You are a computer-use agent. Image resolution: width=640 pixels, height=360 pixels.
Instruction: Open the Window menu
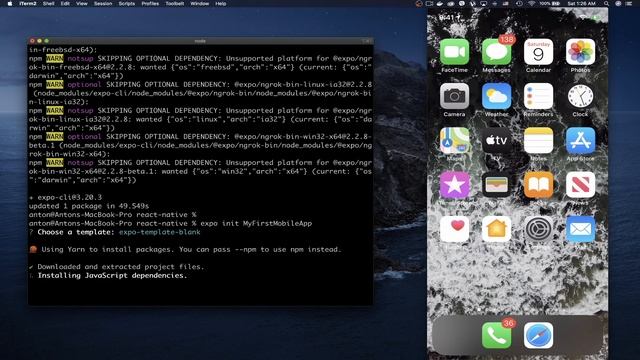coord(200,3)
